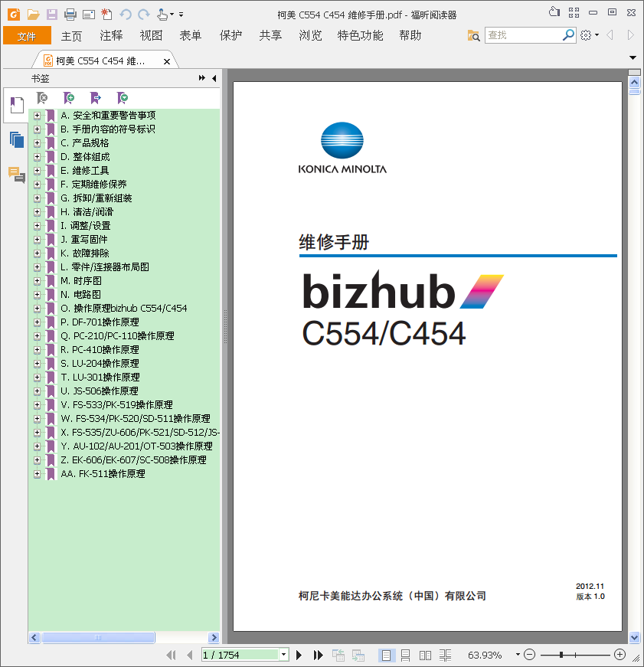Expand bookmark A. 安全和重要警告事项
This screenshot has height=667, width=644.
37,116
